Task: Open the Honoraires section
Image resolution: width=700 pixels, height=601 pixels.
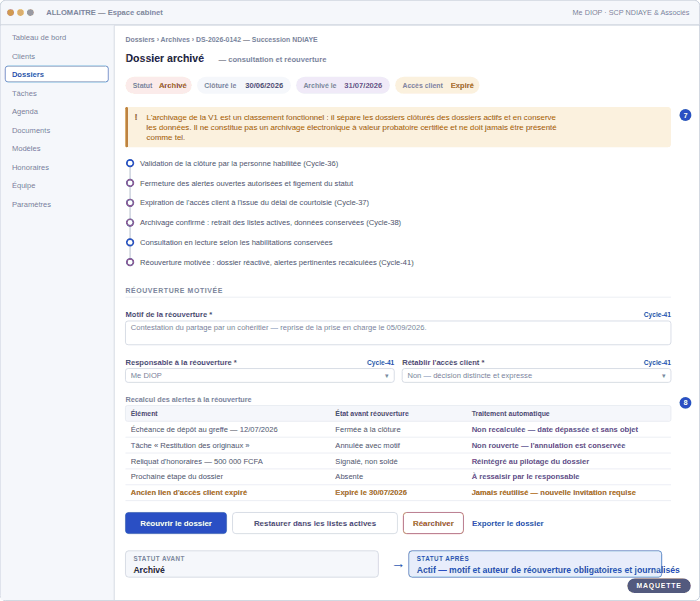Action: pos(30,167)
